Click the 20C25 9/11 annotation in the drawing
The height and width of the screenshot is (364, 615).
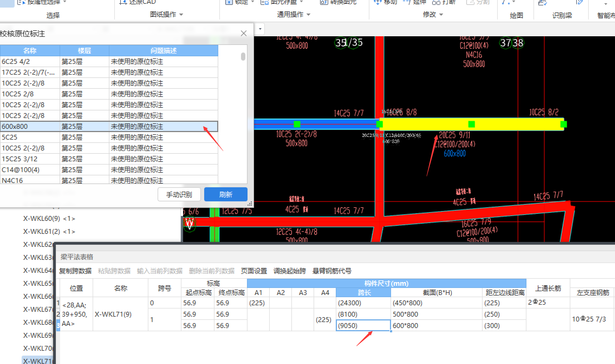[454, 135]
